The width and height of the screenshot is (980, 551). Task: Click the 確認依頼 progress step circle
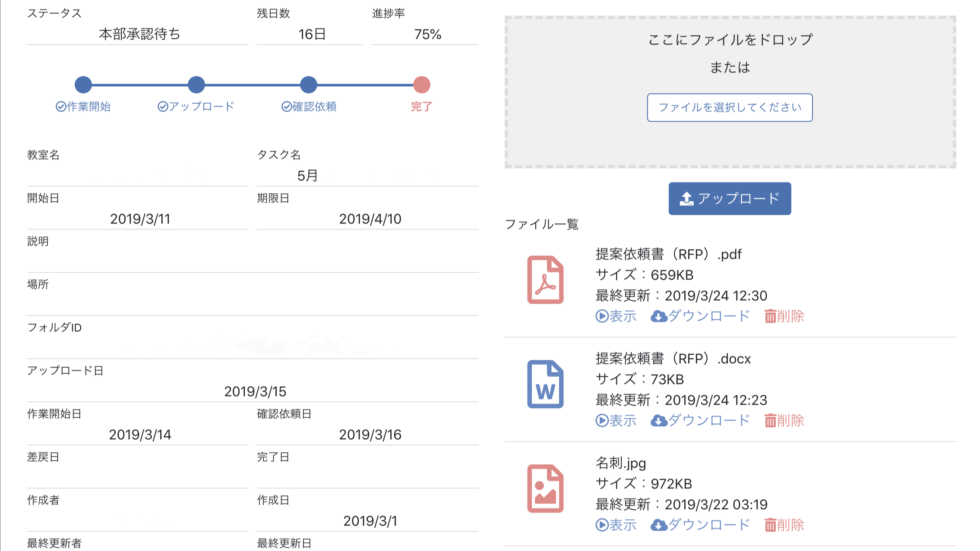309,85
